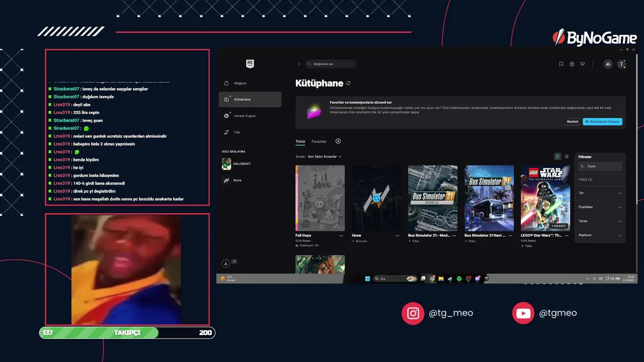Open Bus Simulator 21 Next three-dot menu
This screenshot has height=362, width=644.
510,235
